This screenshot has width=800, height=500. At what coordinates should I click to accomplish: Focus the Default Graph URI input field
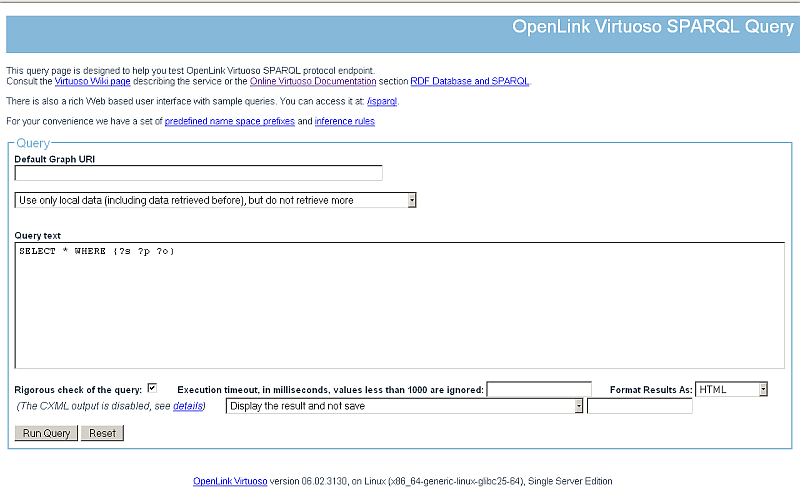198,173
